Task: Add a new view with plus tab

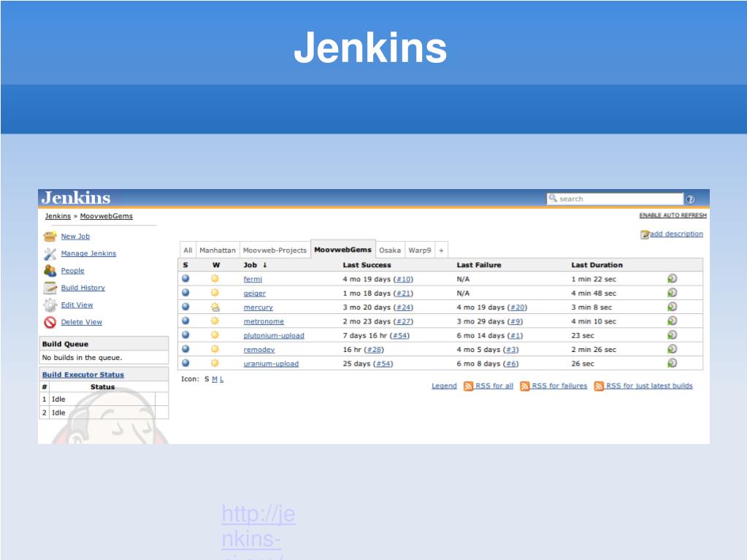Action: tap(441, 250)
